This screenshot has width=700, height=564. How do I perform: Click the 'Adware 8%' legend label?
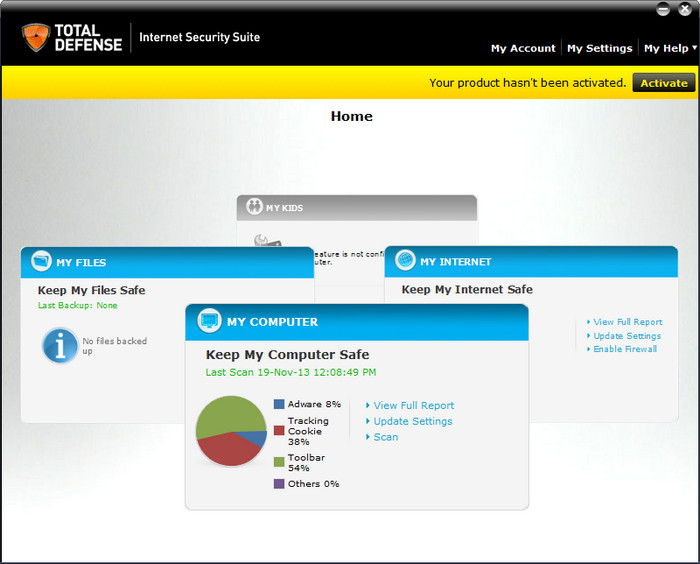pyautogui.click(x=314, y=404)
